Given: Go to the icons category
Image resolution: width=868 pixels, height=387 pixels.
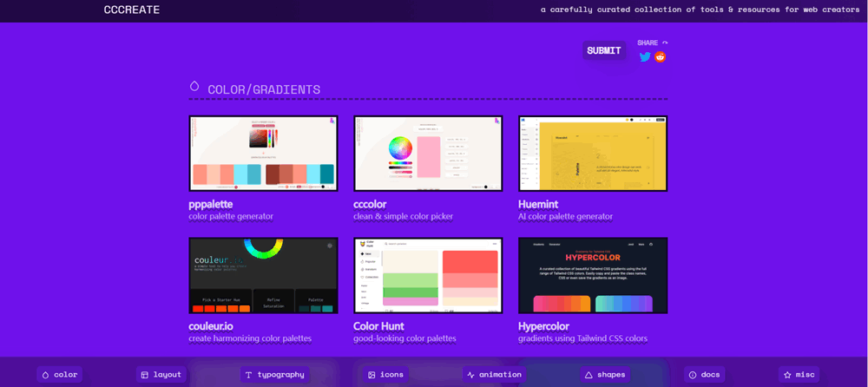Looking at the screenshot, I should click(385, 375).
